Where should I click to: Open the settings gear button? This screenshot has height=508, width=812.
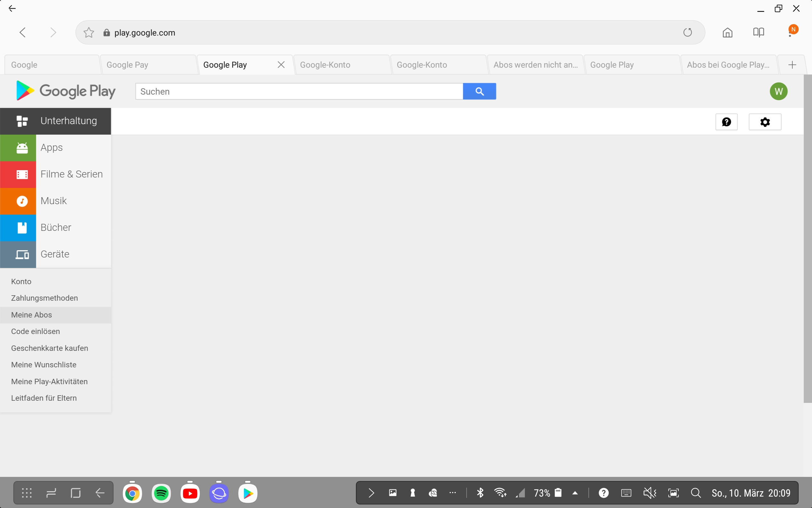point(765,122)
